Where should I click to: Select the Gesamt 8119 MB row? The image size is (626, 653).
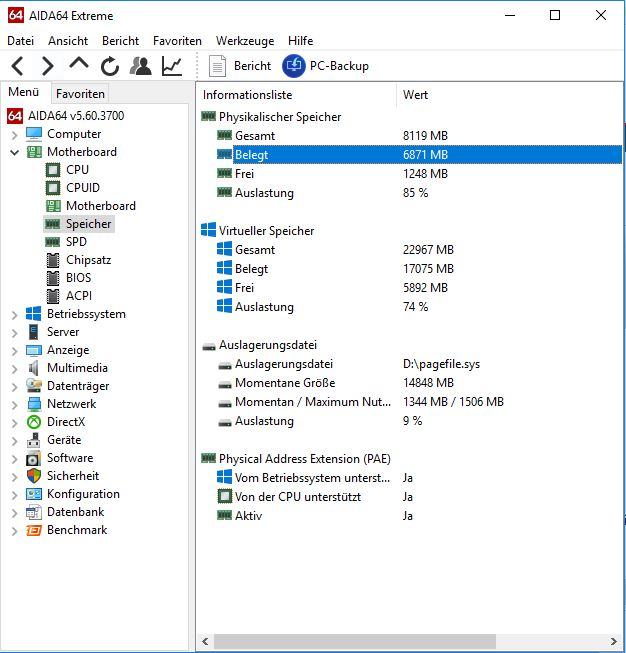[419, 136]
